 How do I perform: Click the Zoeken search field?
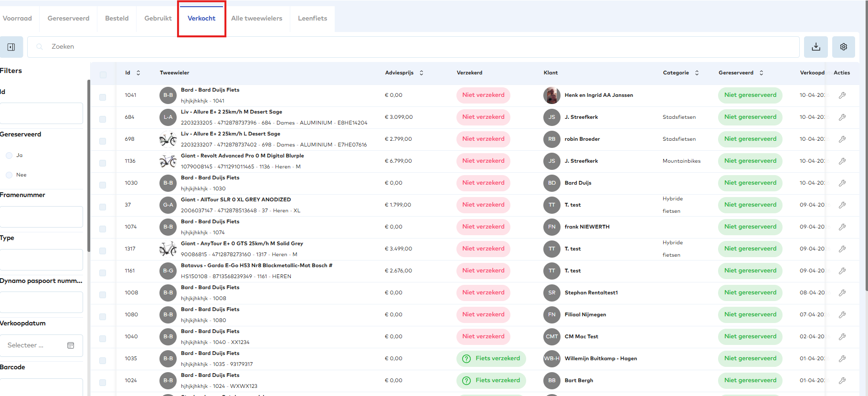point(411,47)
